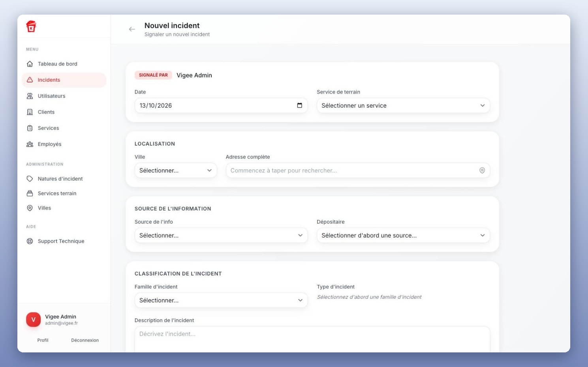This screenshot has width=588, height=367.
Task: Open the Employés menu item
Action: pyautogui.click(x=64, y=144)
